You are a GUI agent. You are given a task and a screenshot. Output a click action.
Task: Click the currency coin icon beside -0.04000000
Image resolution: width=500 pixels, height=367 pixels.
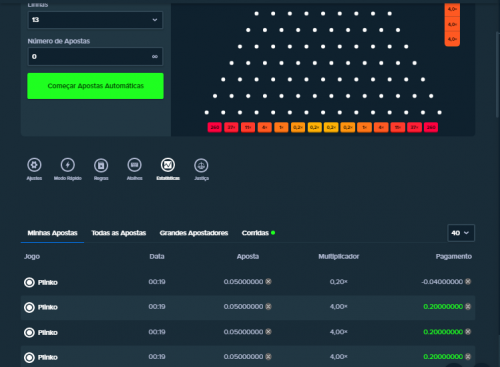[x=468, y=282]
